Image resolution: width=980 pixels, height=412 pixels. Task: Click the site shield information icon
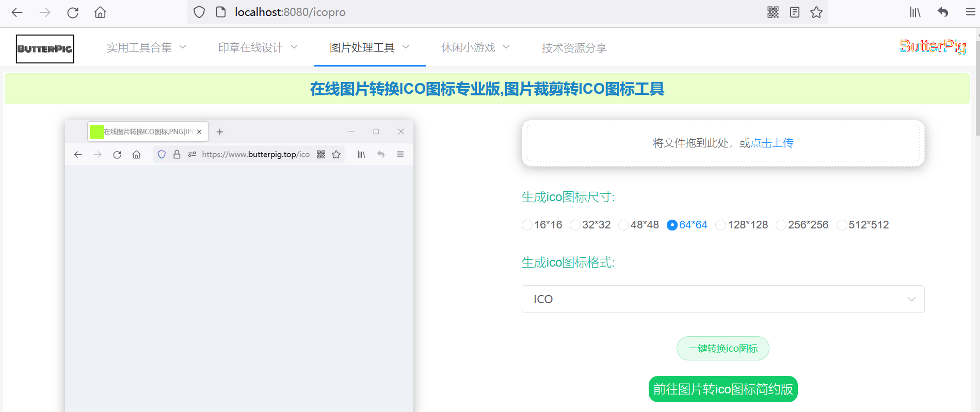[x=199, y=12]
